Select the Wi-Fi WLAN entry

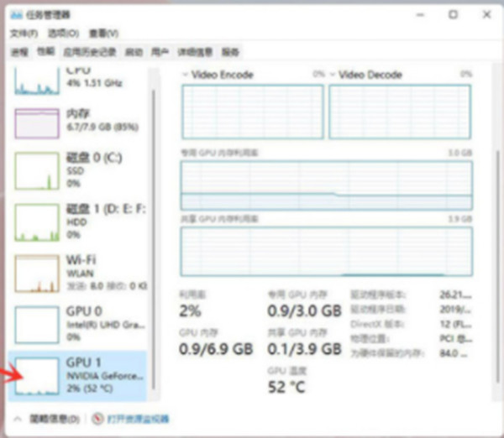coord(79,274)
